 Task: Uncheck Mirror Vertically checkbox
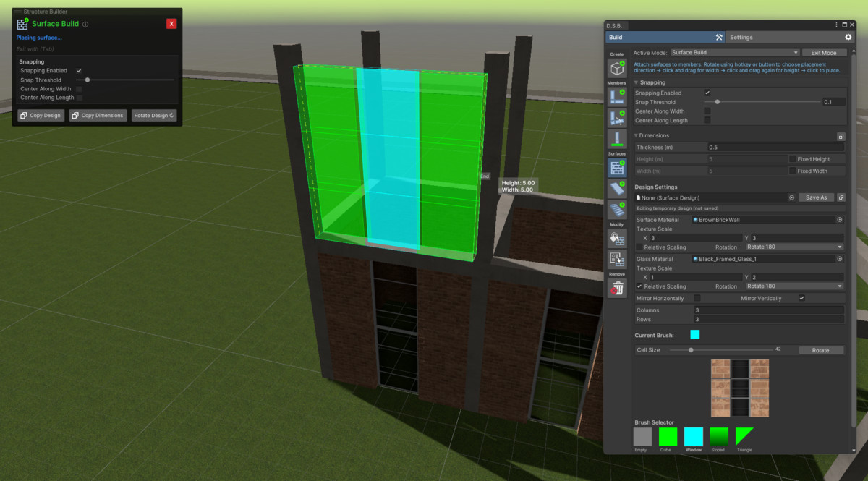801,298
